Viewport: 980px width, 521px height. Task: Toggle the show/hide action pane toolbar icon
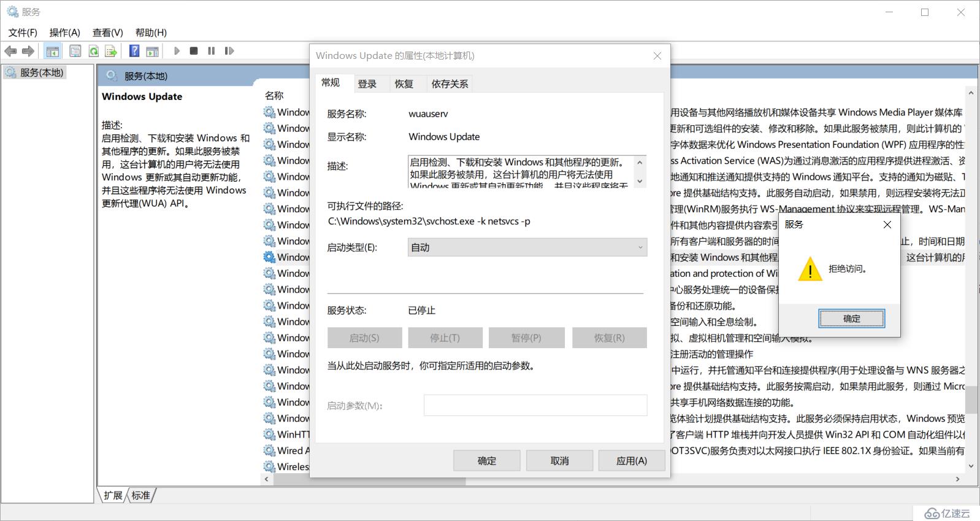(x=152, y=51)
